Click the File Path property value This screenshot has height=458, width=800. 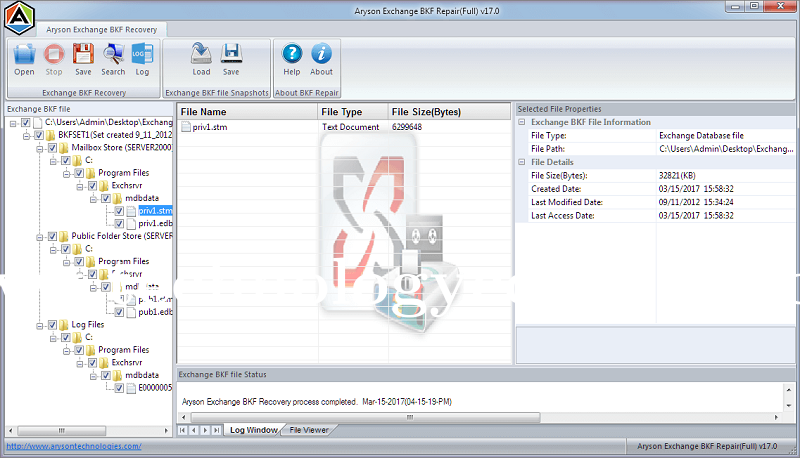click(x=726, y=149)
